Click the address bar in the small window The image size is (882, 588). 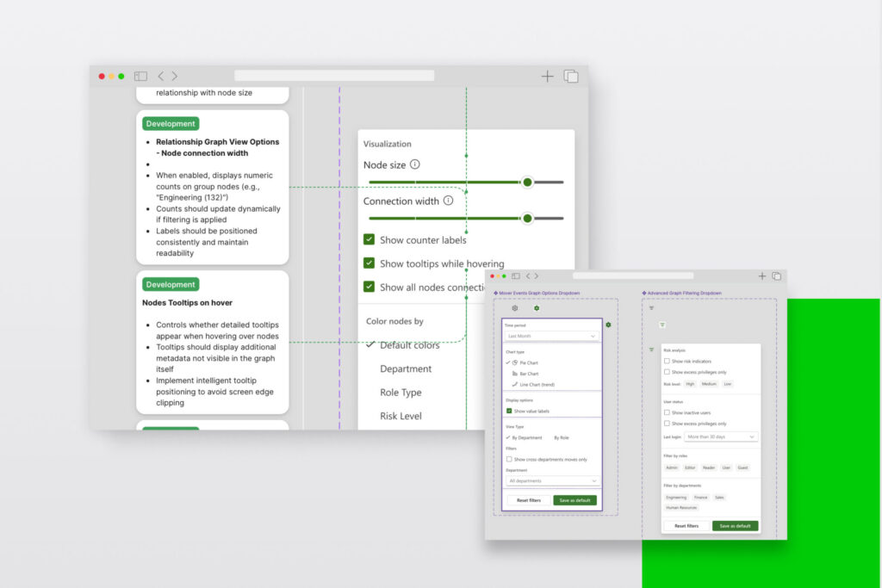pyautogui.click(x=633, y=276)
